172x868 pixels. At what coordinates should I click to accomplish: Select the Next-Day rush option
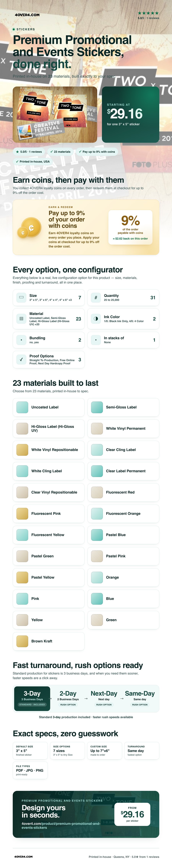click(x=104, y=698)
